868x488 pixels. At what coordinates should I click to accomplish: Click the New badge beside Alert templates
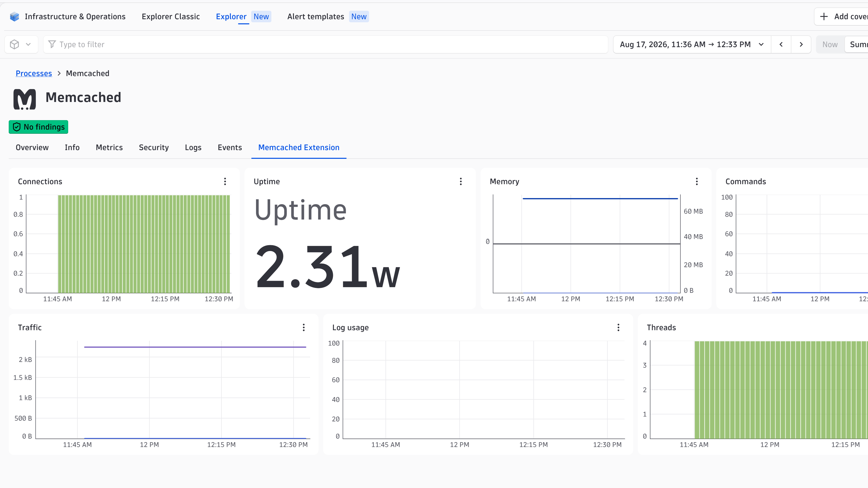pyautogui.click(x=359, y=16)
